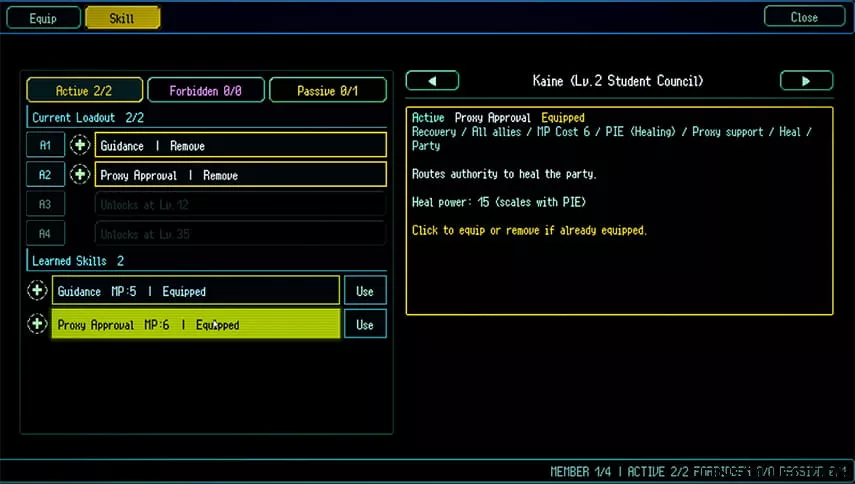Select slot label A1

[45, 145]
